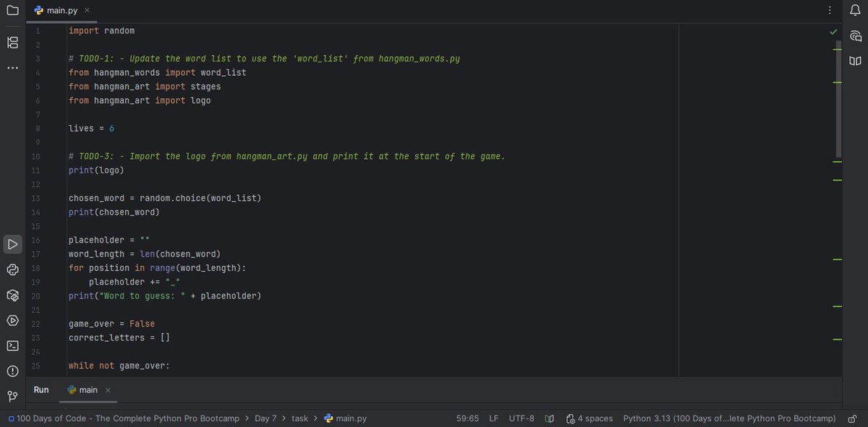Open the editor tab options menu
868x427 pixels.
tap(830, 10)
